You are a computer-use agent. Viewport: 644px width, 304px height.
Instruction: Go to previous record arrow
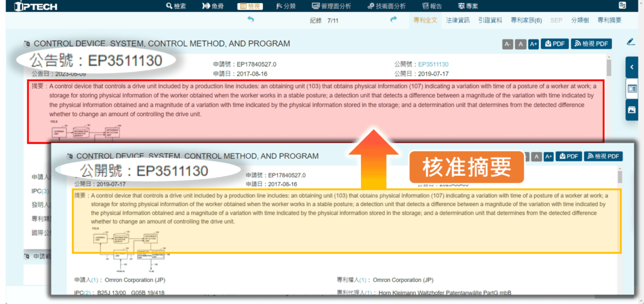coord(251,20)
